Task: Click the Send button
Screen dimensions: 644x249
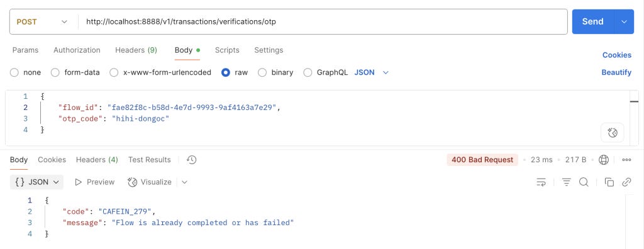Action: click(592, 22)
